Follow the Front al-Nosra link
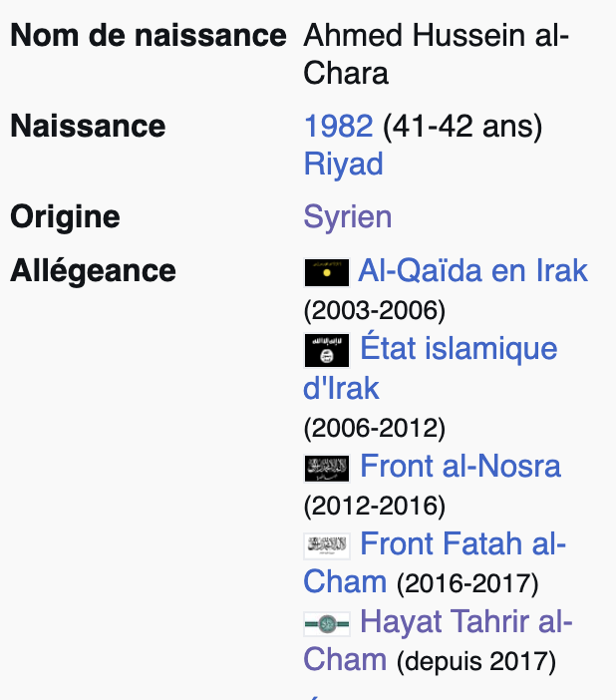This screenshot has height=700, width=616. 461,466
